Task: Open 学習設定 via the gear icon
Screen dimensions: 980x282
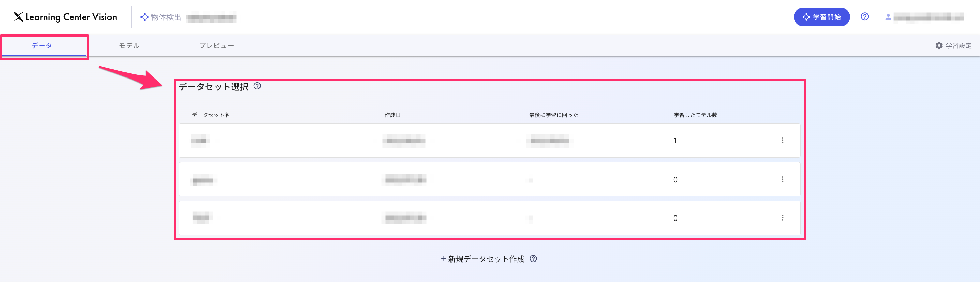Action: pos(939,46)
